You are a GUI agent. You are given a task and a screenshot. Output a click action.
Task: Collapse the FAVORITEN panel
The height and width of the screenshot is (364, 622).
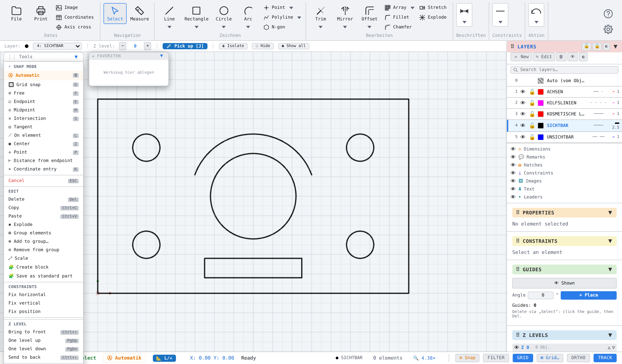[x=161, y=56]
